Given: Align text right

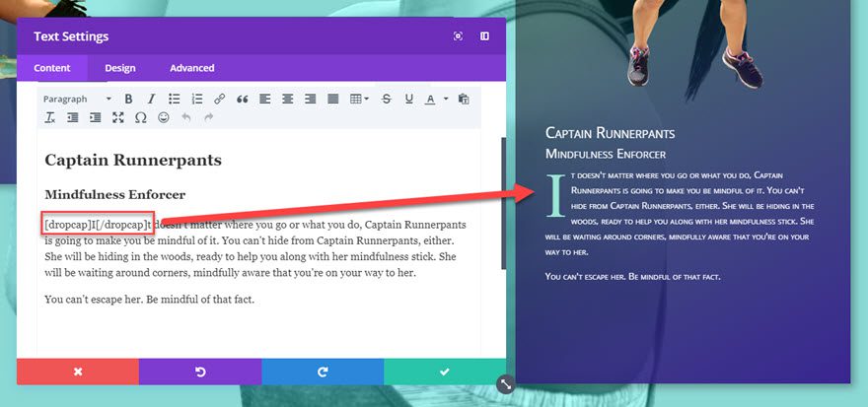Looking at the screenshot, I should pyautogui.click(x=310, y=99).
